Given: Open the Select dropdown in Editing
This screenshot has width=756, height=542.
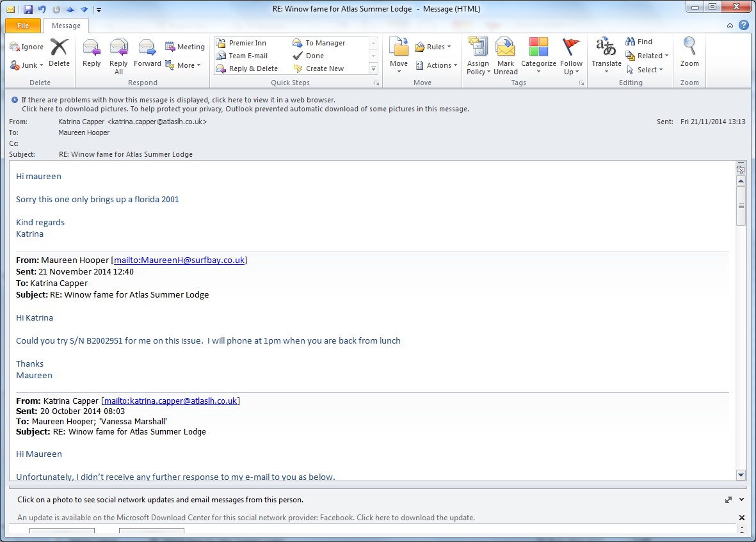Looking at the screenshot, I should [x=645, y=70].
